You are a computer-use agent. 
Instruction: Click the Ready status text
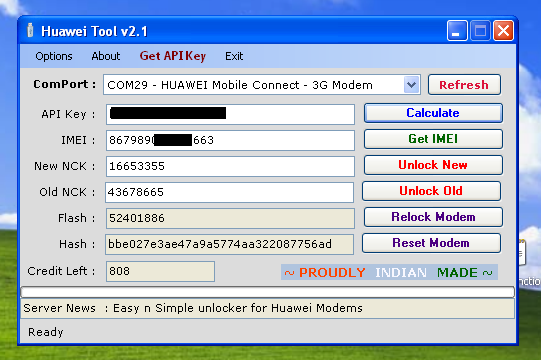click(46, 332)
